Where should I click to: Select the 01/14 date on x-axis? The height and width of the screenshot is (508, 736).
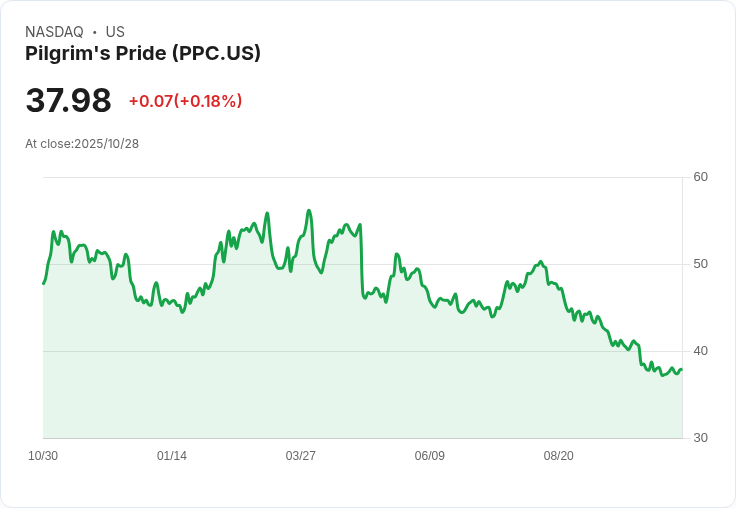point(172,456)
